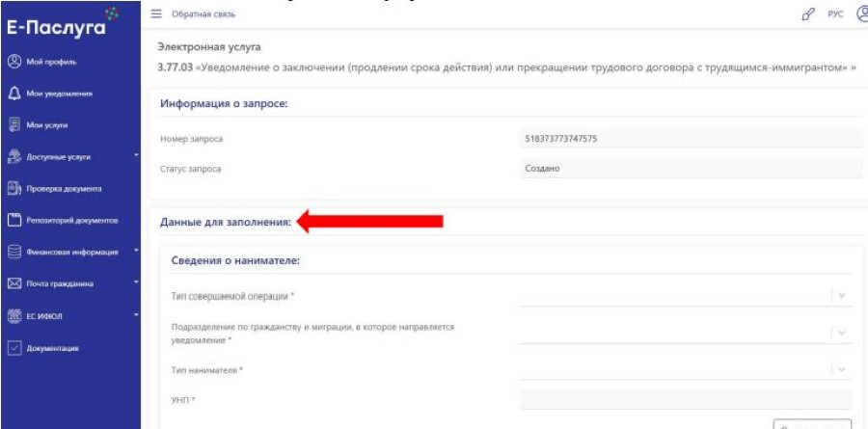This screenshot has width=868, height=429.
Task: Click the Мои услуги sidebar icon
Action: [x=14, y=124]
